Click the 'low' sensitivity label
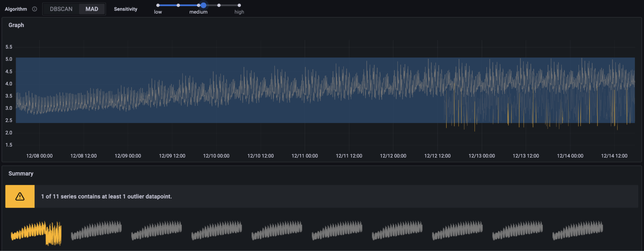 158,12
